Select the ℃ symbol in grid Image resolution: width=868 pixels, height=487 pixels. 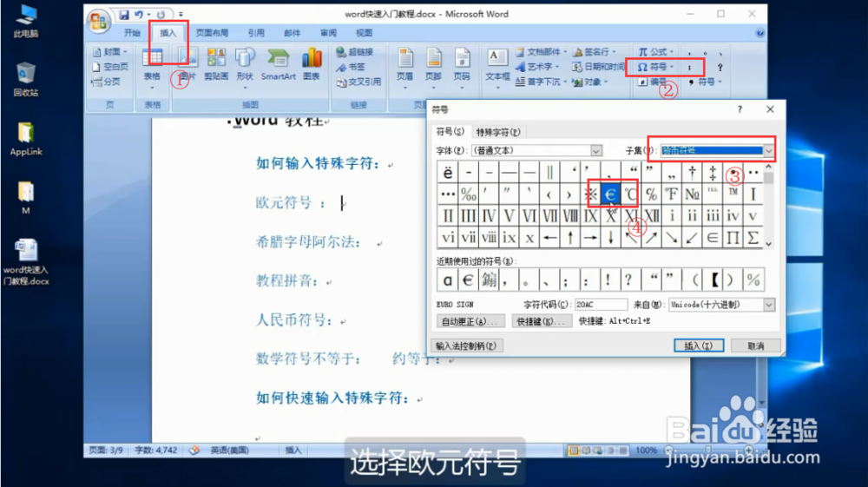point(631,194)
